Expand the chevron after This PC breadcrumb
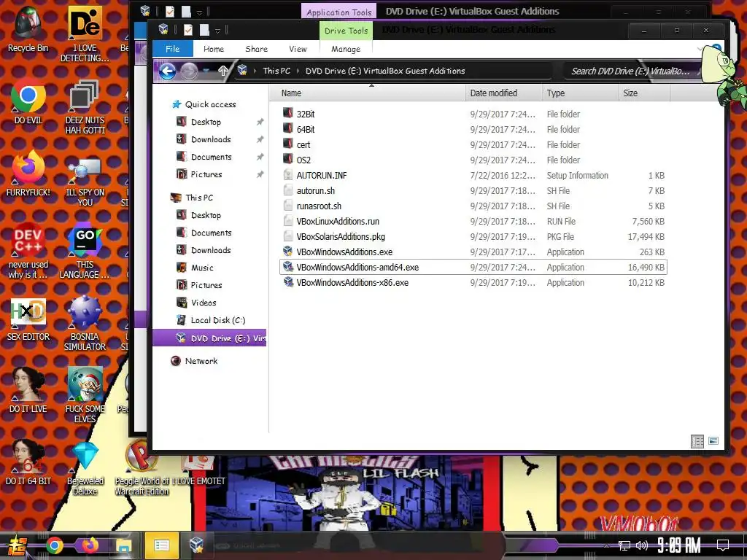Screen dimensions: 747x560 click(298, 71)
